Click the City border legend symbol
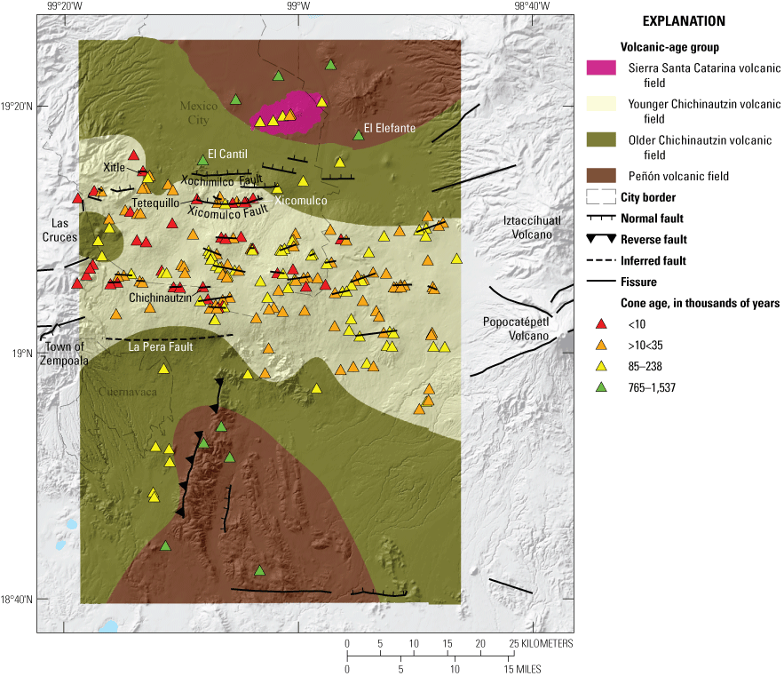The image size is (784, 676). (x=600, y=197)
